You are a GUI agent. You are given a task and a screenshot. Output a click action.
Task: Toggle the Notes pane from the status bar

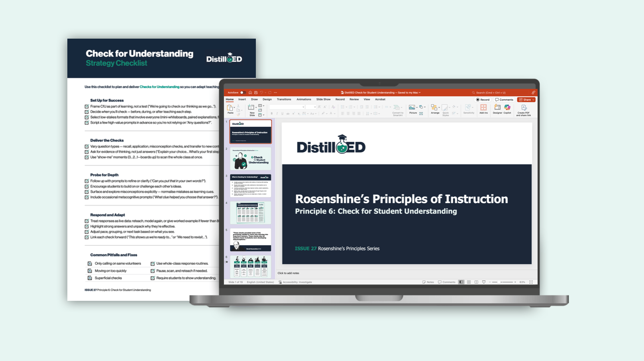[428, 282]
